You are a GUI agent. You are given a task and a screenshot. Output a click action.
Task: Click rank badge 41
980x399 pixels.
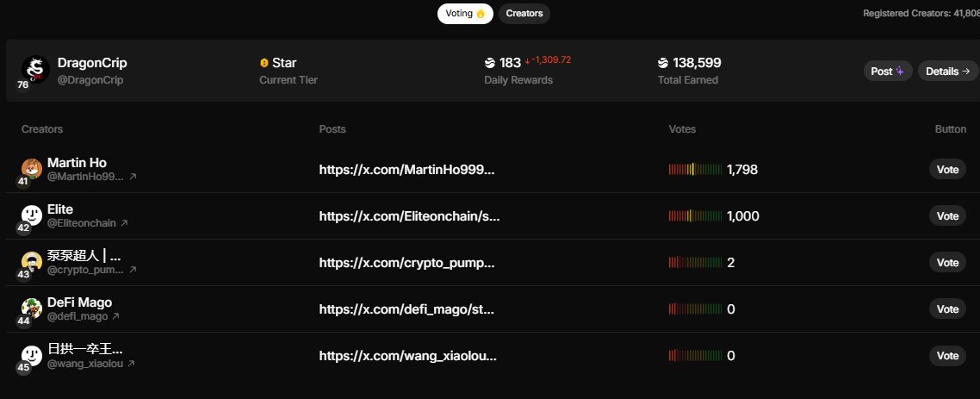click(23, 181)
